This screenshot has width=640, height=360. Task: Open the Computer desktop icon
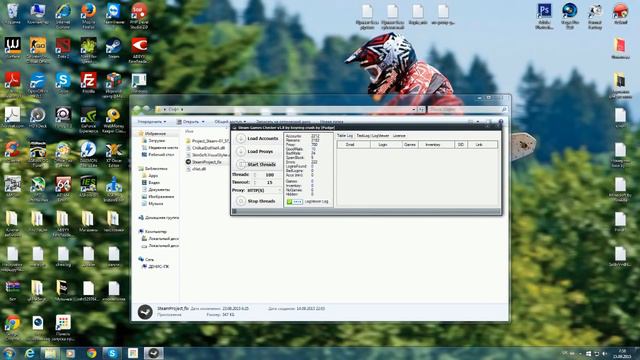point(38,13)
